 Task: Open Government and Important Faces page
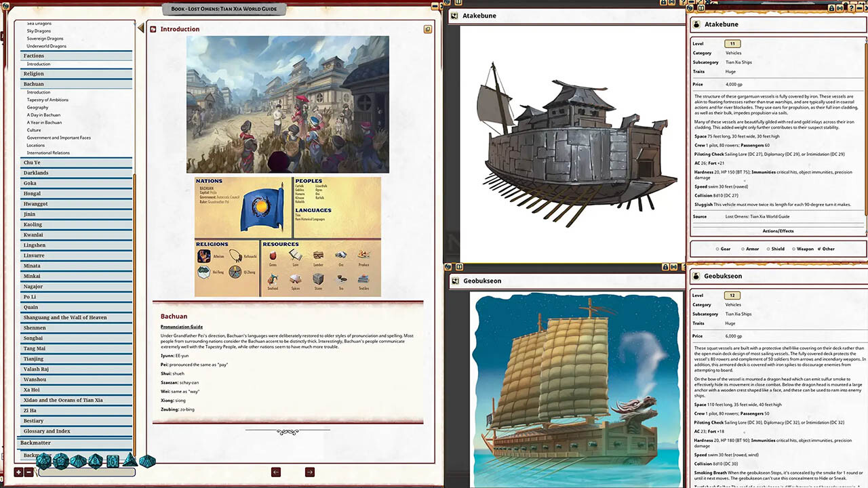point(58,138)
